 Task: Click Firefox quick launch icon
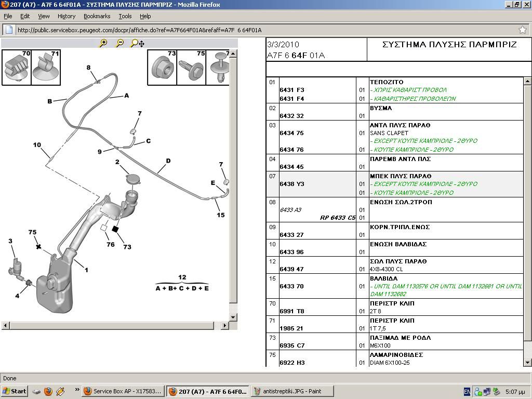coord(48,391)
